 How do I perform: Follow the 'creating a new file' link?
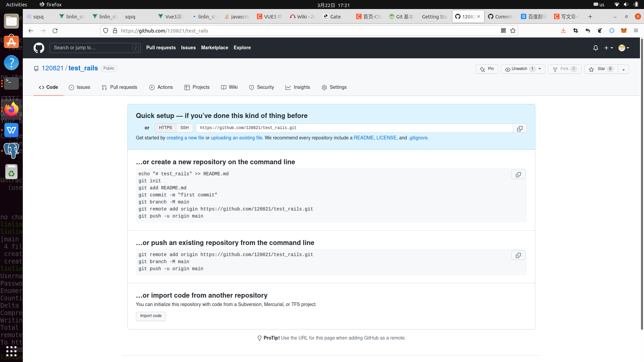pyautogui.click(x=185, y=138)
